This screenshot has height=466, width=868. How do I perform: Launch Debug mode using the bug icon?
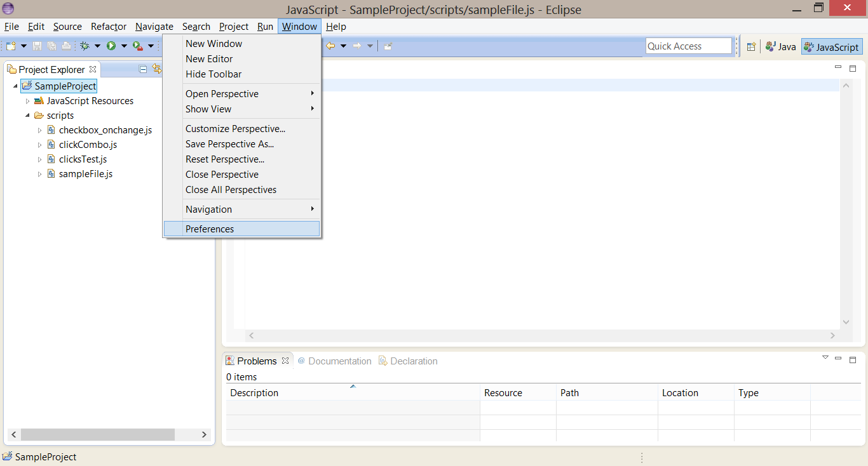click(85, 46)
